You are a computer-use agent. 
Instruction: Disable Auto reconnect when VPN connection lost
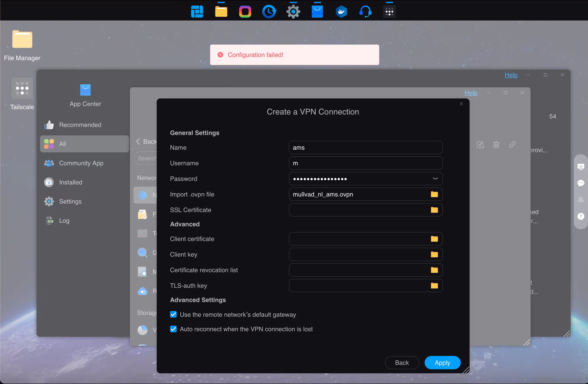click(x=173, y=329)
